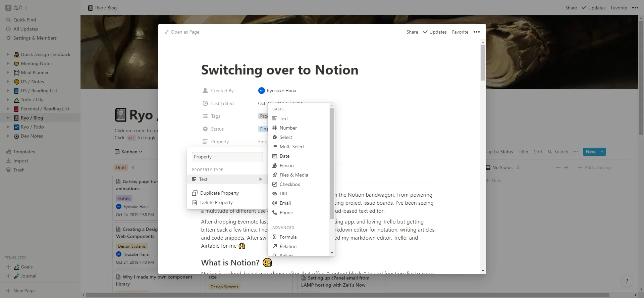Open the New button dropdown arrow
This screenshot has height=298, width=644.
click(602, 152)
